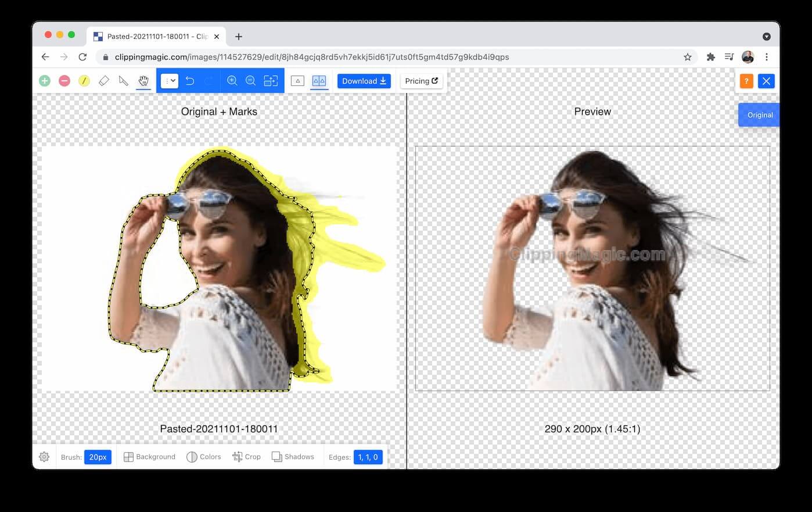
Task: Switch to single pane view mode
Action: click(x=297, y=81)
